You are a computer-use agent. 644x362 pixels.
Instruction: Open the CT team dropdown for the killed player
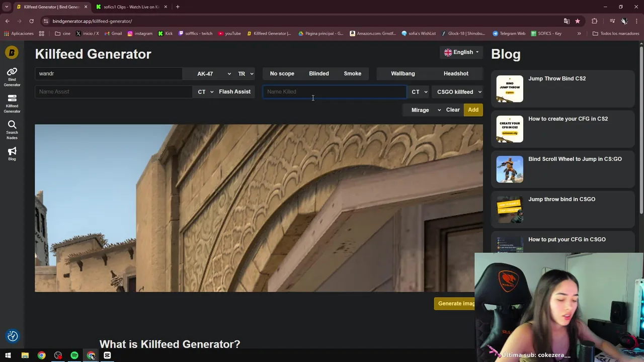pyautogui.click(x=419, y=92)
